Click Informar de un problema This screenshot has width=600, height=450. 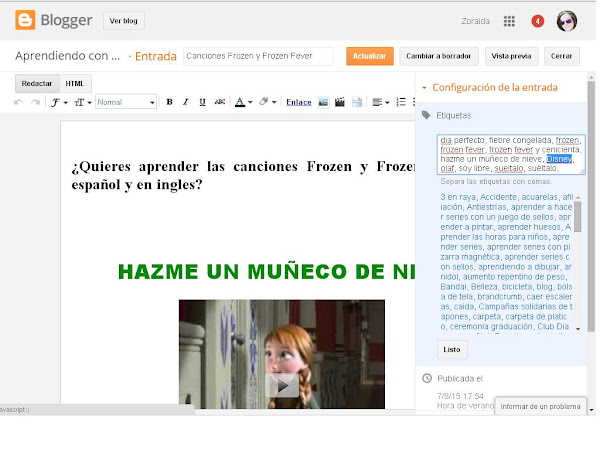pyautogui.click(x=540, y=406)
